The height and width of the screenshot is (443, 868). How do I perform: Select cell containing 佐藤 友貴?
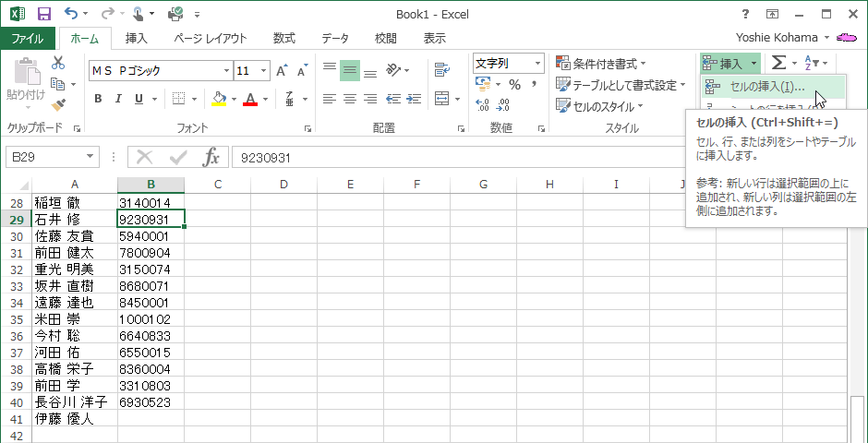tap(75, 236)
